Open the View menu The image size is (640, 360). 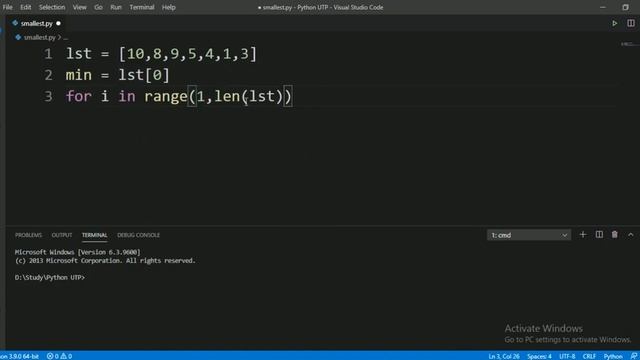(79, 7)
